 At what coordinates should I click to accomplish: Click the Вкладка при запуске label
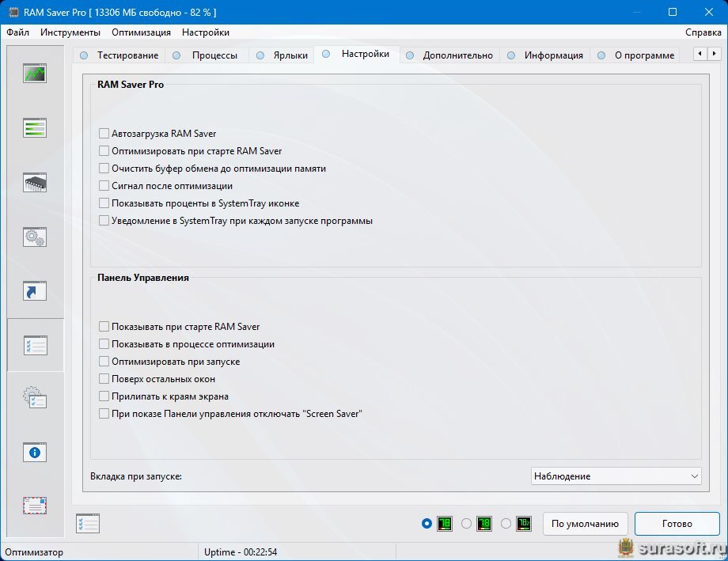coord(136,476)
